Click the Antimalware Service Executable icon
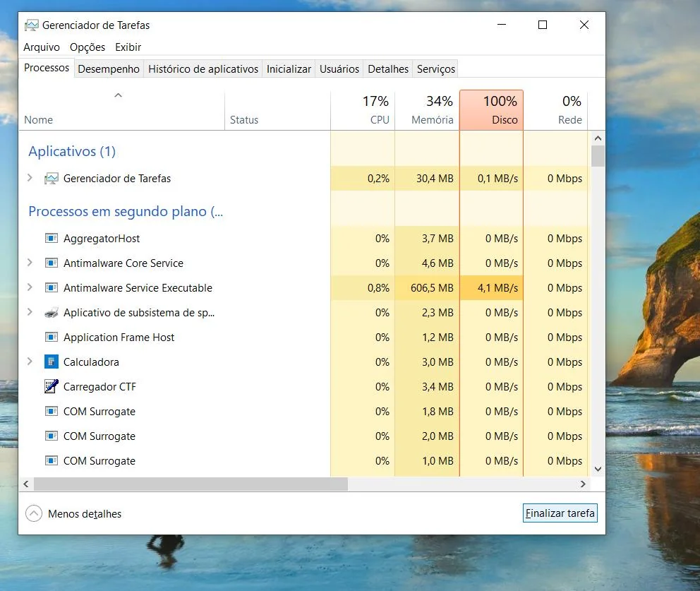The image size is (700, 591). click(52, 287)
